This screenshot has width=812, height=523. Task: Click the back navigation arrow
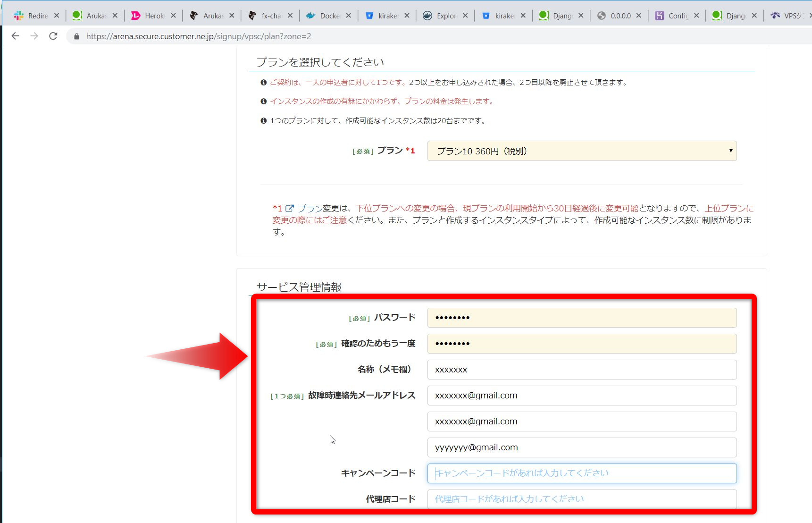pos(16,36)
